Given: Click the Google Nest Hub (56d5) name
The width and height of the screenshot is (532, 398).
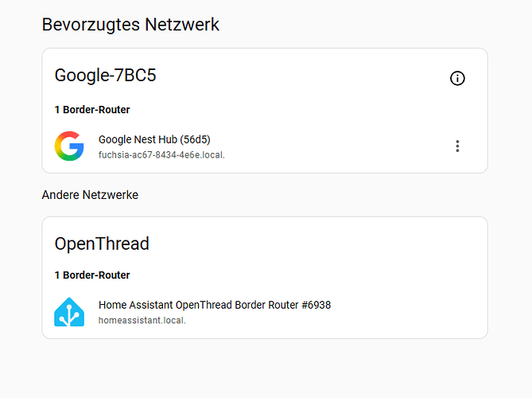Looking at the screenshot, I should [154, 139].
